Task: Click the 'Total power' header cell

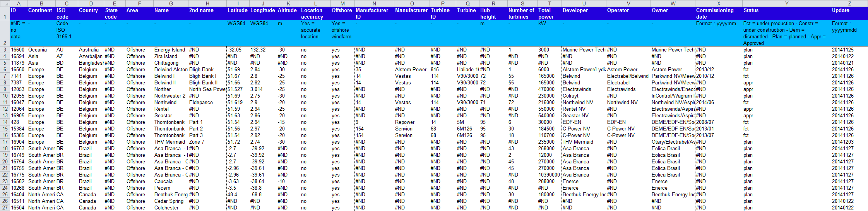Action: tap(550, 14)
